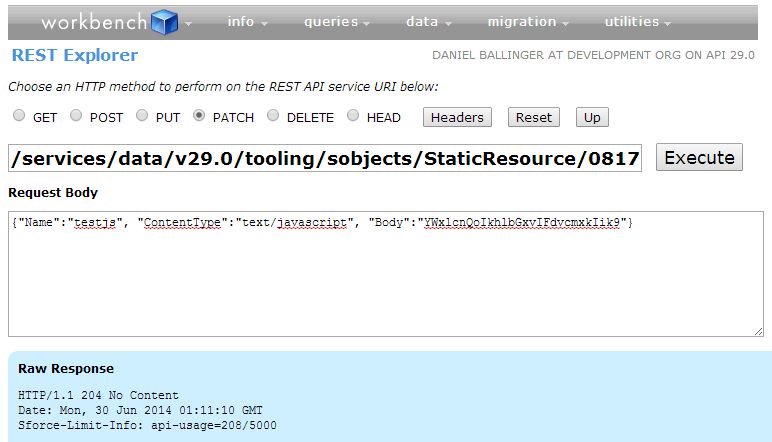This screenshot has width=772, height=442.
Task: Open the info menu
Action: click(247, 22)
